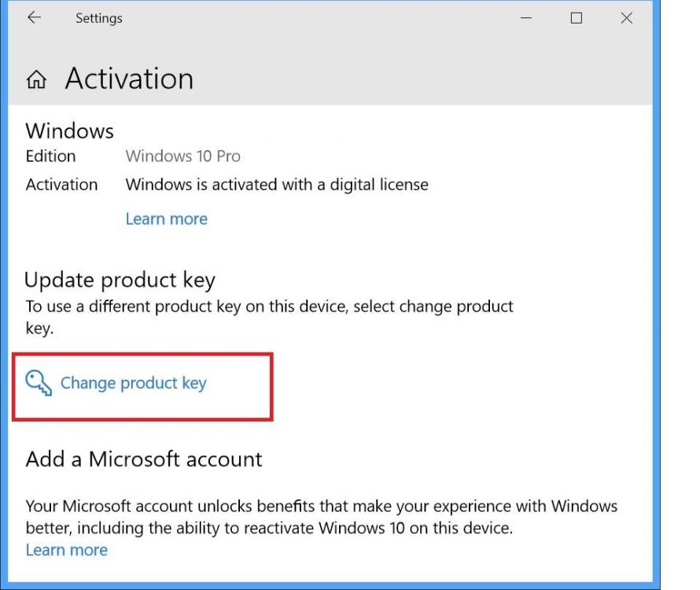
Task: Click the 'Update product key' heading
Action: (x=120, y=281)
